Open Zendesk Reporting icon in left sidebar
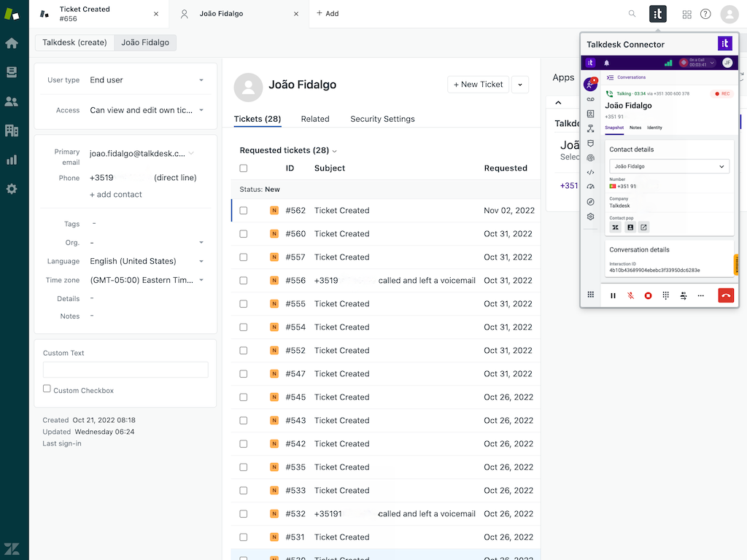 12,160
